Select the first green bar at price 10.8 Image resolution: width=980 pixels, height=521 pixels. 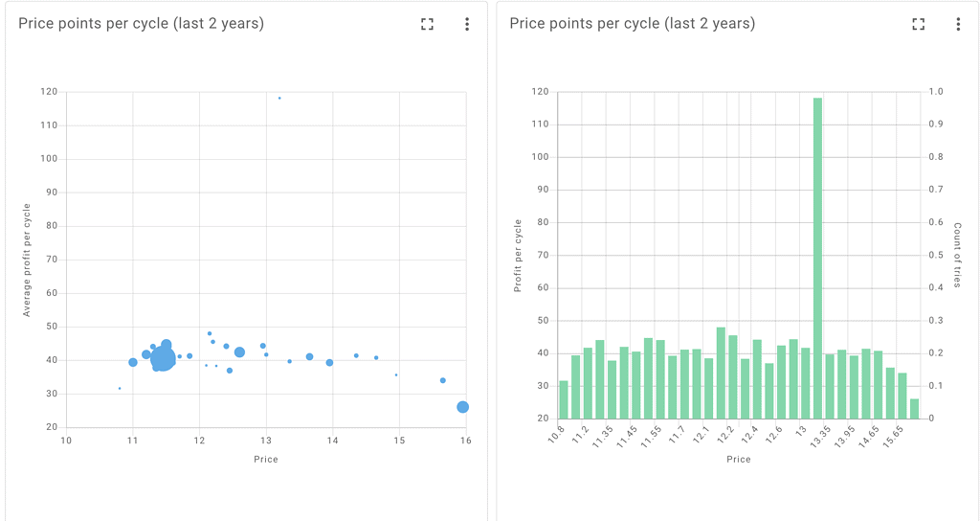coord(564,399)
